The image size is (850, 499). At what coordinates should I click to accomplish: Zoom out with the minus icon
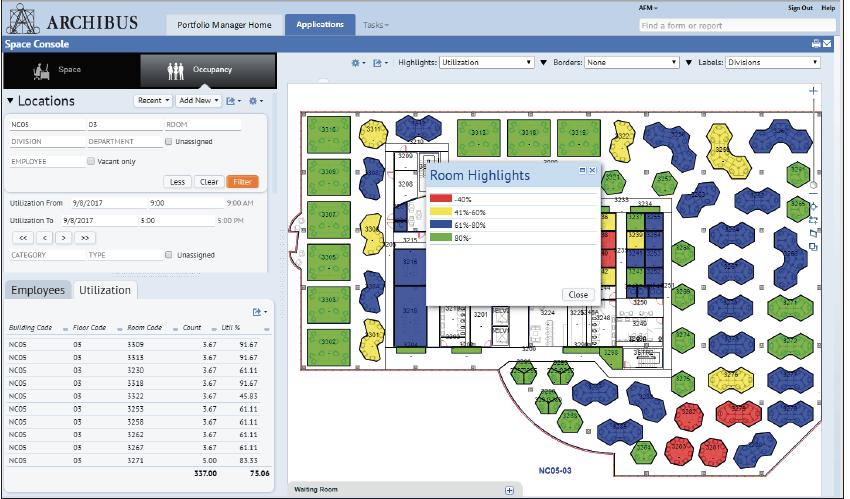point(813,193)
